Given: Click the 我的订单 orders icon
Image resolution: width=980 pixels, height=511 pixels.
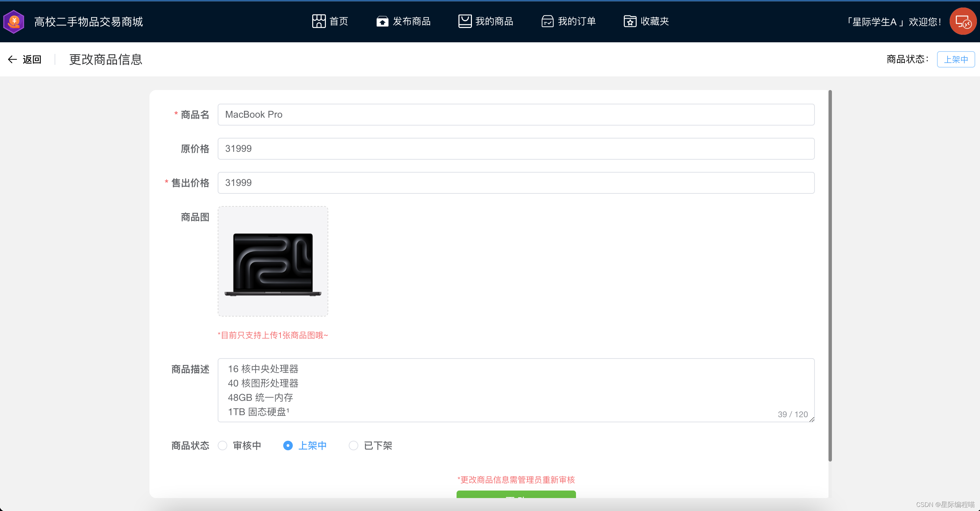Looking at the screenshot, I should [x=547, y=21].
